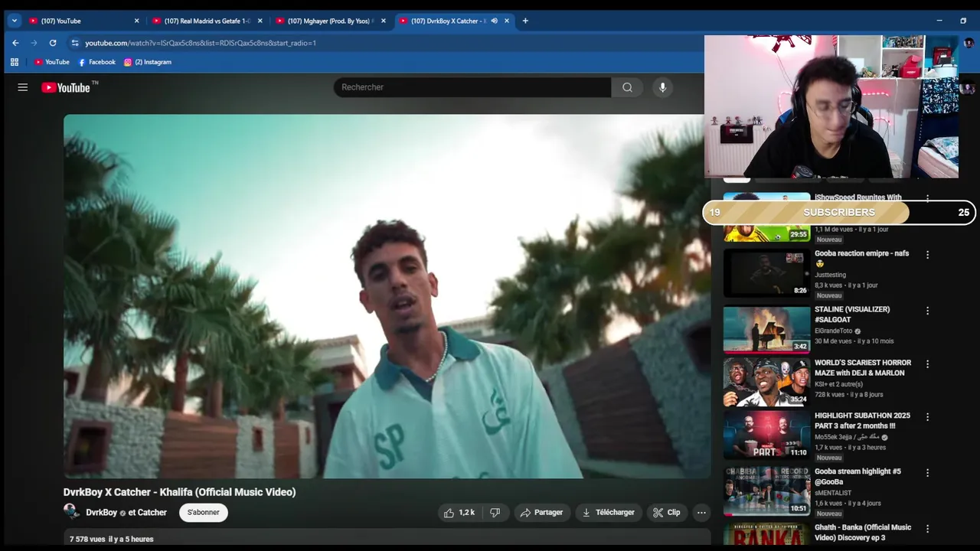The height and width of the screenshot is (551, 980).
Task: Focus the Rechercher search field
Action: click(472, 87)
